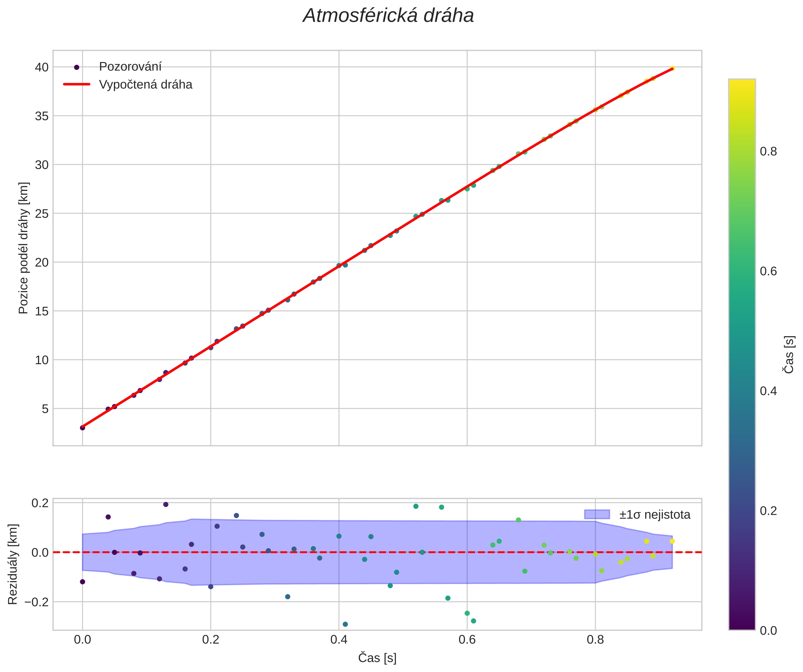Click the last yellow observation point near 40
The height and width of the screenshot is (672, 803).
pos(672,68)
